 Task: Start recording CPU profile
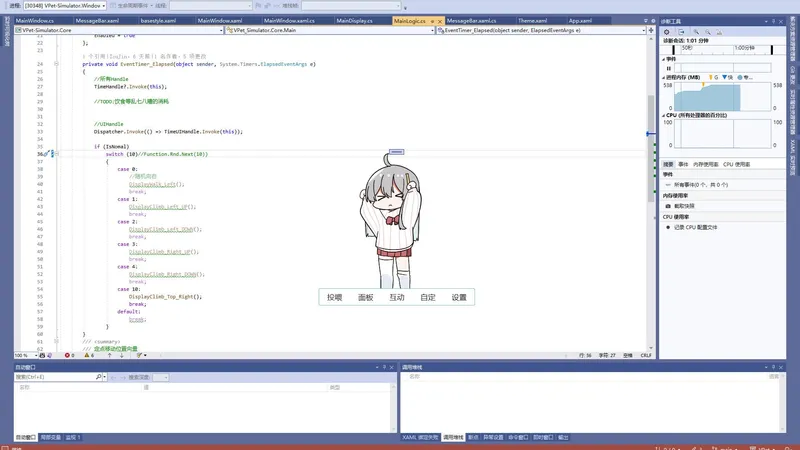(x=668, y=228)
